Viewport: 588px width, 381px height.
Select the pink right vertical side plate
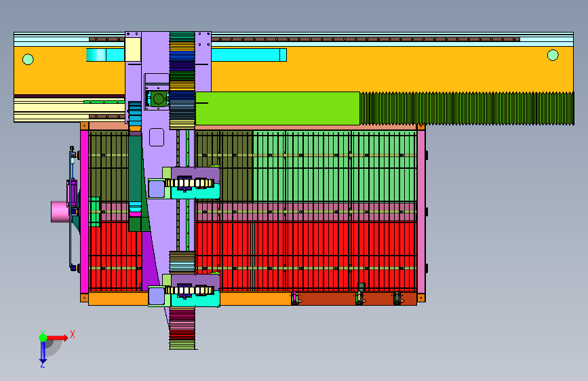[421, 212]
